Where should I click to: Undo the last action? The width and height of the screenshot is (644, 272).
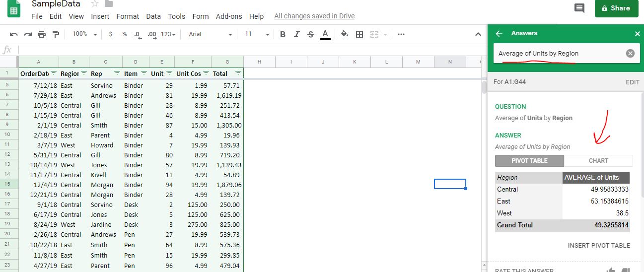pos(14,34)
